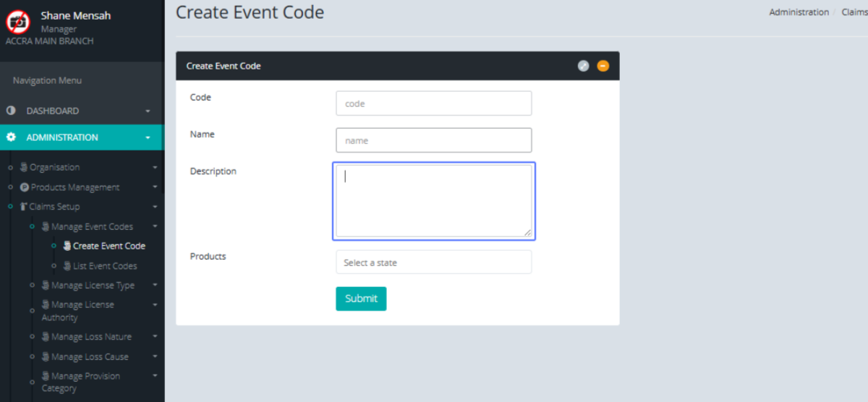Click the Organisation stack icon
Image resolution: width=868 pixels, height=402 pixels.
pyautogui.click(x=24, y=167)
